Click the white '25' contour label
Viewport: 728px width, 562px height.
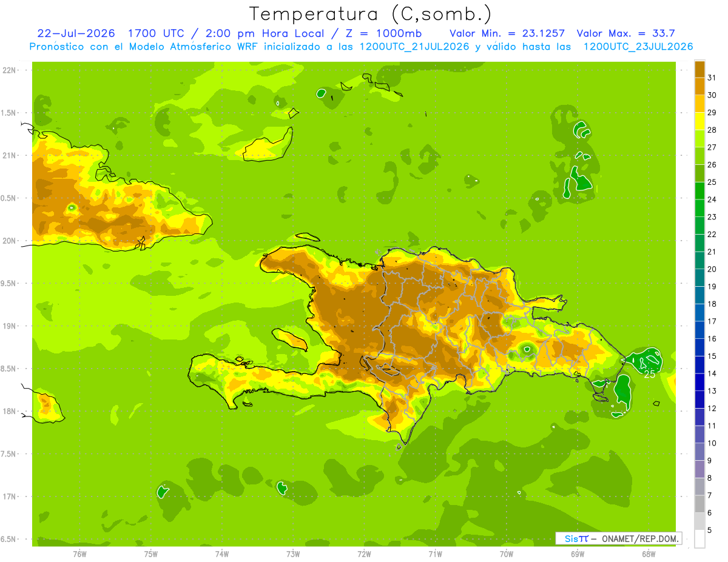click(x=650, y=375)
